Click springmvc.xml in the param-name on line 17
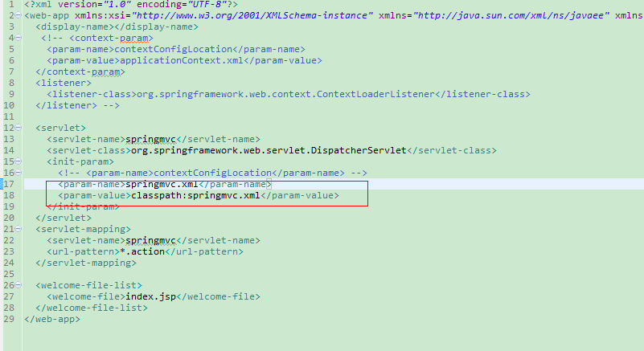644x351 pixels. point(162,184)
